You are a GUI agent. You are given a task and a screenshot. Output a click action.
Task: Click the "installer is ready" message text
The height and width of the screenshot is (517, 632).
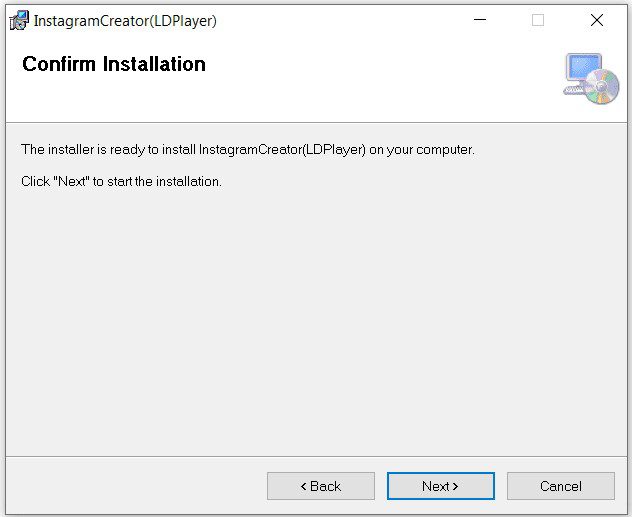coord(248,149)
